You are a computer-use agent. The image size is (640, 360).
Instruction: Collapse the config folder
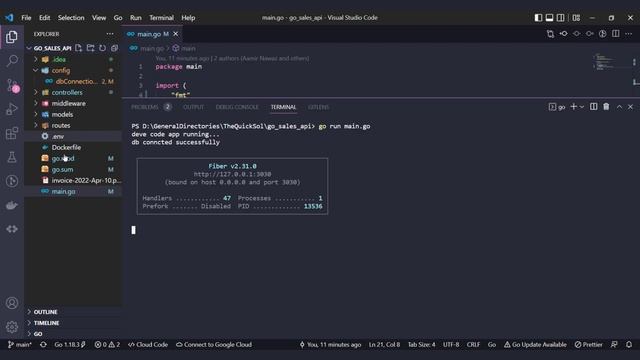[36, 70]
